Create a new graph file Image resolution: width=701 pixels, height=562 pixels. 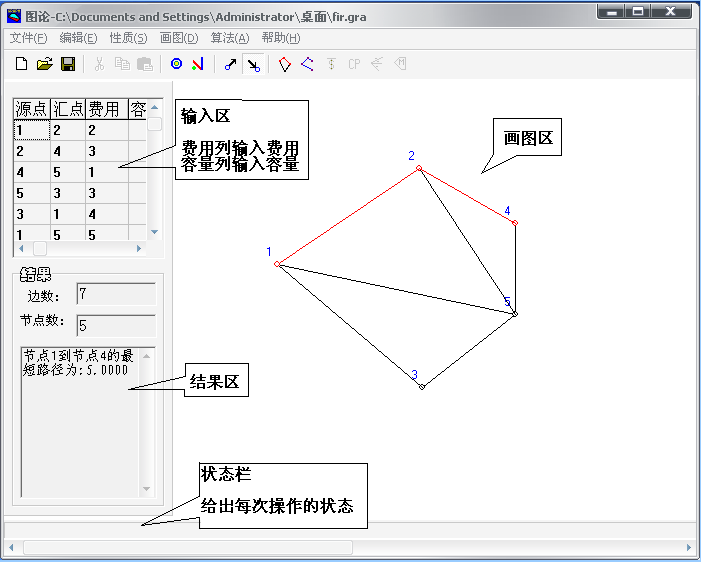[21, 64]
